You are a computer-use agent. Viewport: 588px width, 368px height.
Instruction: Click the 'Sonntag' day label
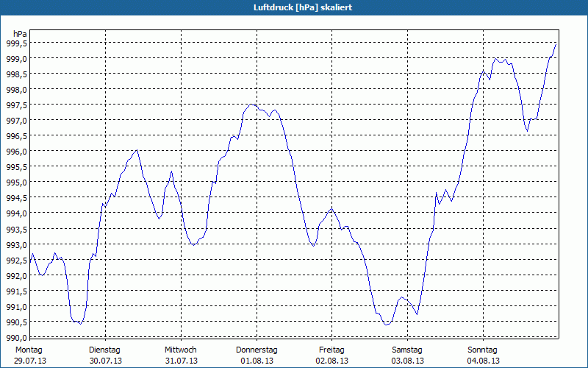tap(482, 350)
